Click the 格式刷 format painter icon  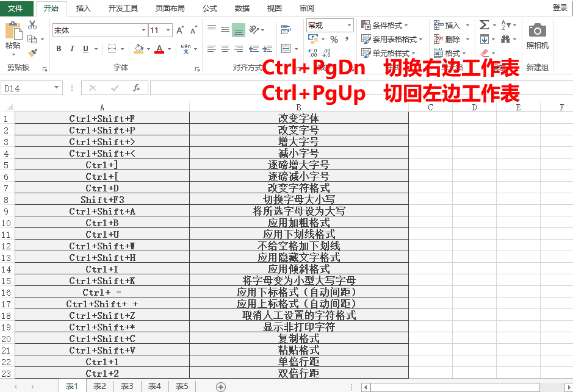33,52
